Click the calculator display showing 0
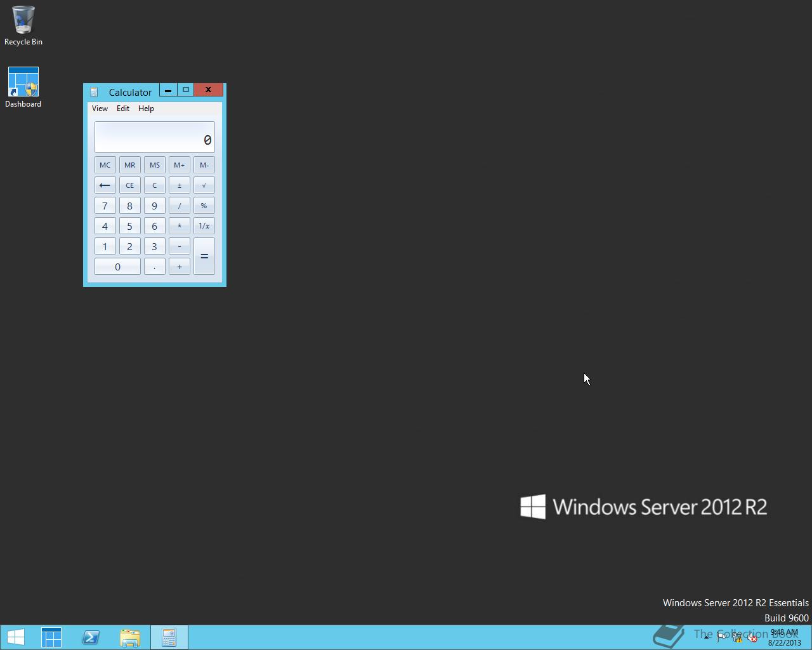The image size is (812, 650). point(155,137)
